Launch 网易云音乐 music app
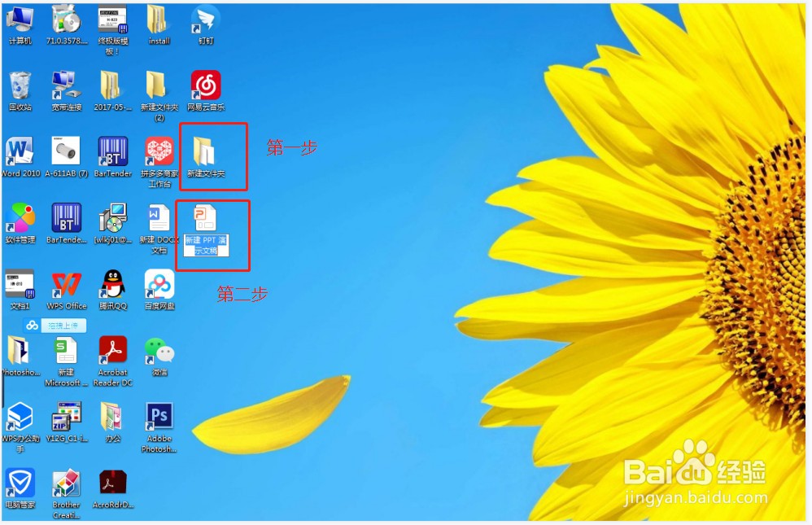This screenshot has width=812, height=525. [x=206, y=90]
